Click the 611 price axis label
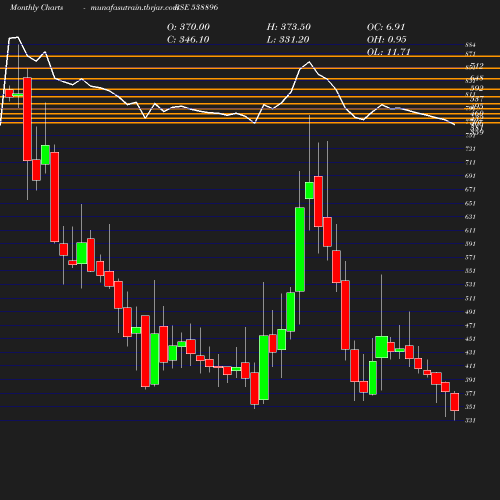The height and width of the screenshot is (500, 500). pyautogui.click(x=470, y=230)
